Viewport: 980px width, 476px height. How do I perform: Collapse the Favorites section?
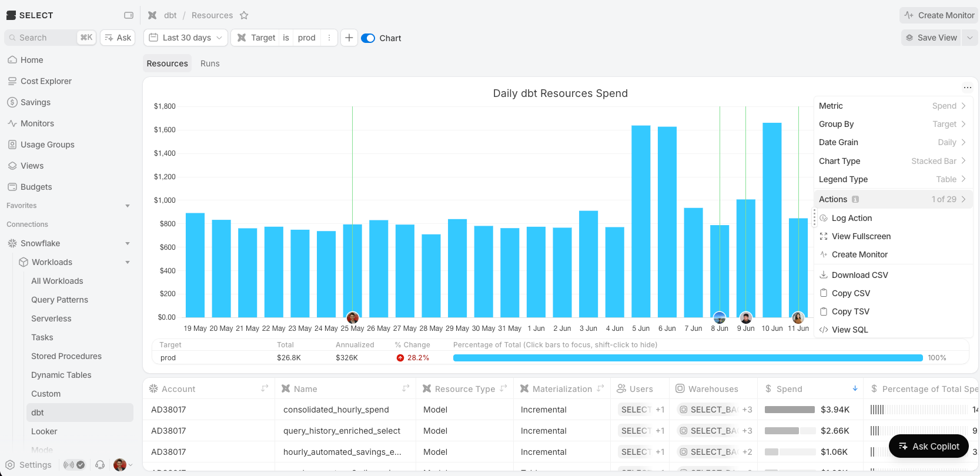pyautogui.click(x=128, y=206)
